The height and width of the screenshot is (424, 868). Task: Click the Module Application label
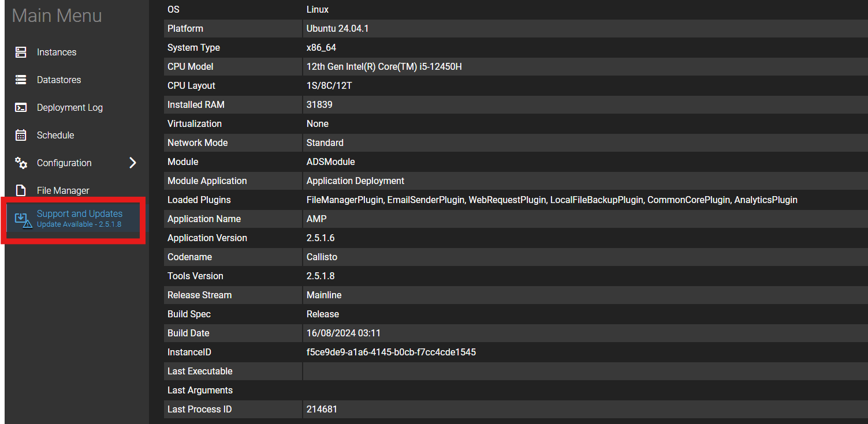pyautogui.click(x=207, y=181)
